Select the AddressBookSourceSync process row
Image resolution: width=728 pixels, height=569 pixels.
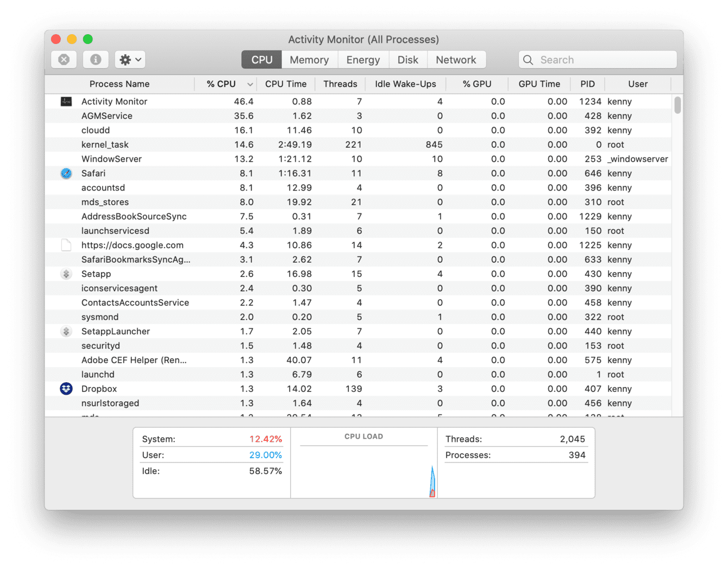click(x=359, y=217)
